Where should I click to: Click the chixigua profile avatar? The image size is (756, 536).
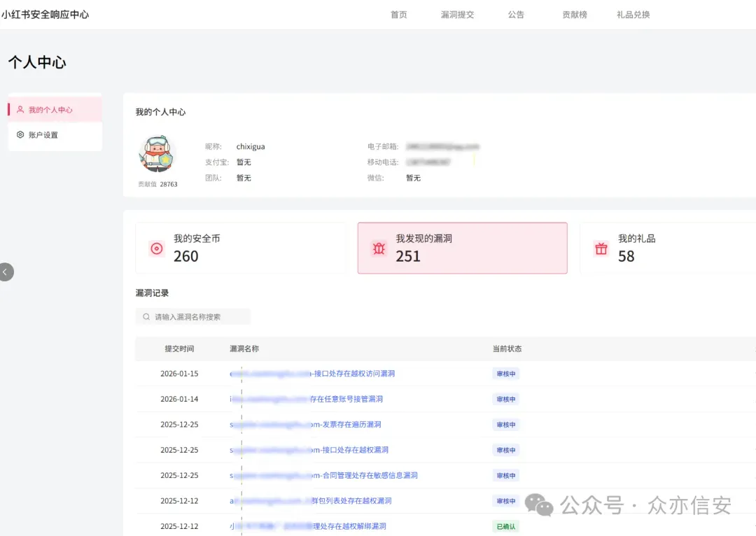click(x=157, y=154)
